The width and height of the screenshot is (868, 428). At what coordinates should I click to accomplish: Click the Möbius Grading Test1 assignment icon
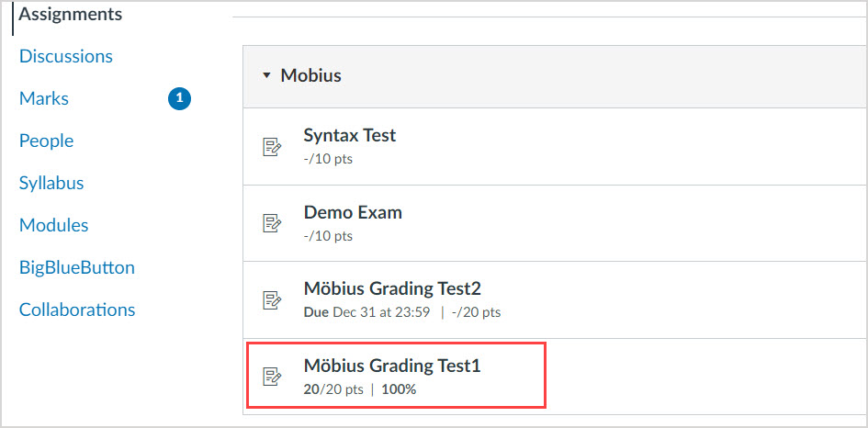272,376
